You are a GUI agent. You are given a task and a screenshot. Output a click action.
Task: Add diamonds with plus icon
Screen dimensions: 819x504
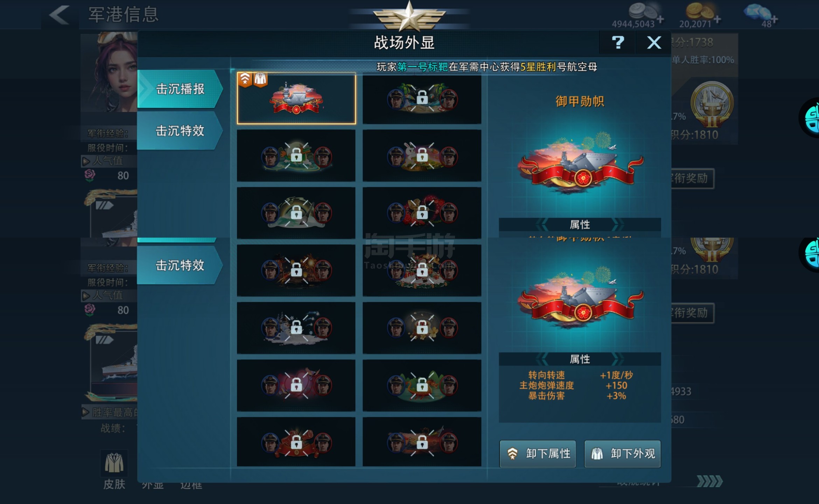774,19
